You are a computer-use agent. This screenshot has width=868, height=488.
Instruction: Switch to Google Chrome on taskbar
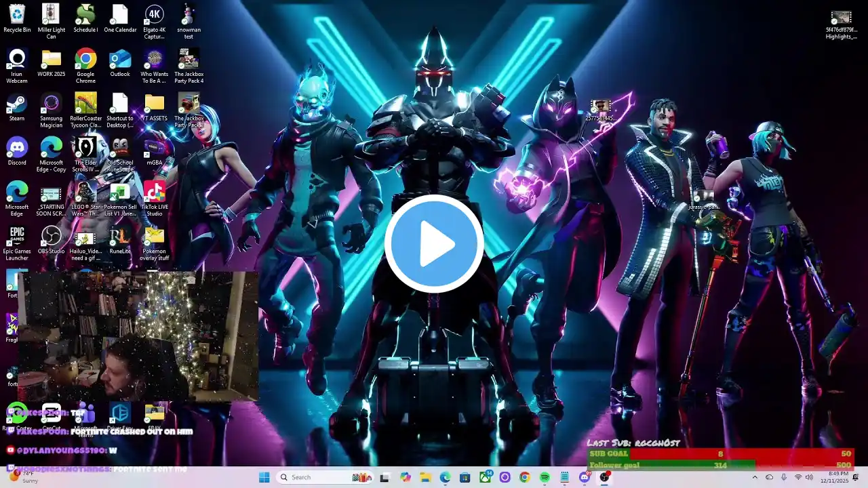(x=524, y=477)
